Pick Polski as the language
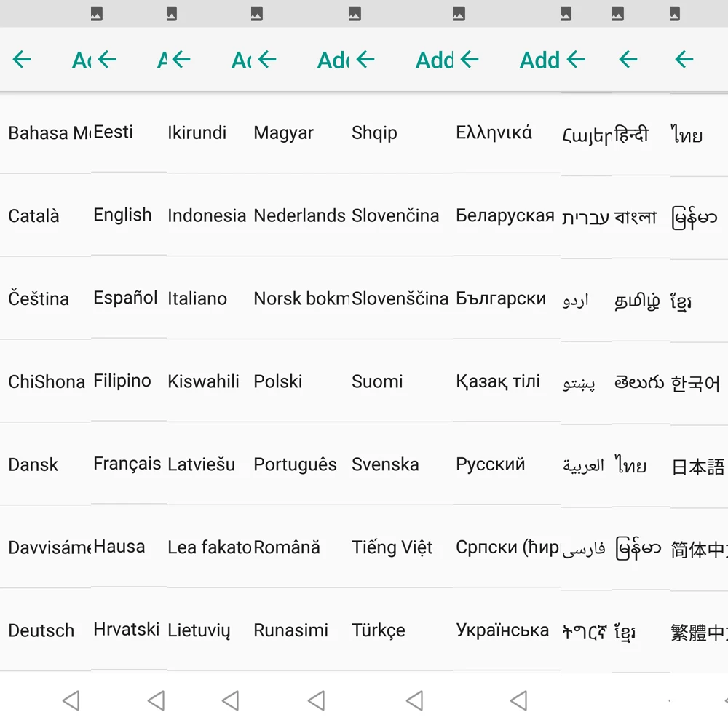Viewport: 728px width, 728px height. click(277, 381)
